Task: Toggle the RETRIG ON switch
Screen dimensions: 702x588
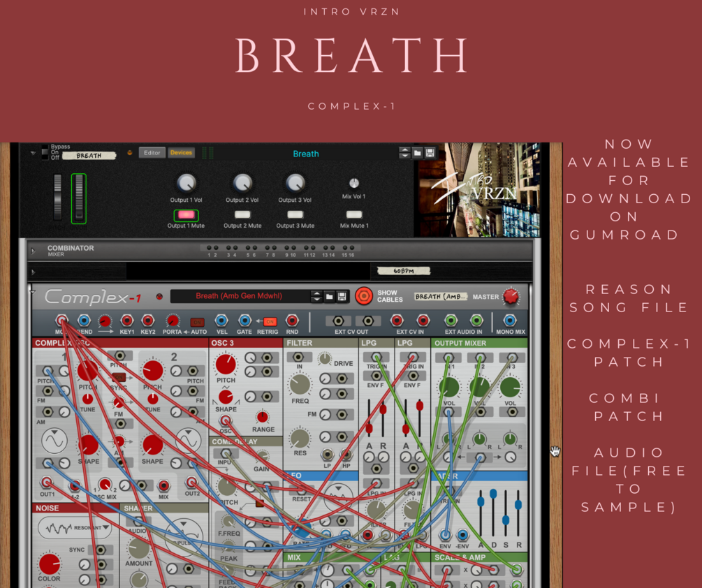Action: [x=270, y=321]
